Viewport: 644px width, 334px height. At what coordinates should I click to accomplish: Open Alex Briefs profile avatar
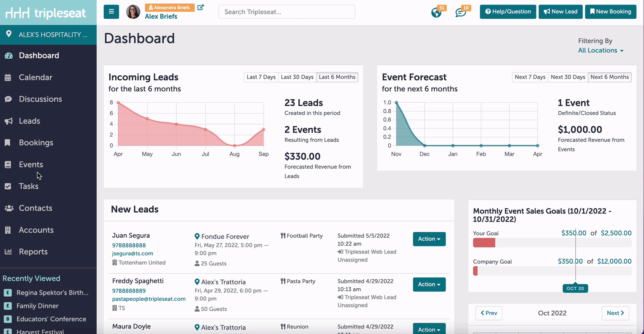tap(133, 12)
